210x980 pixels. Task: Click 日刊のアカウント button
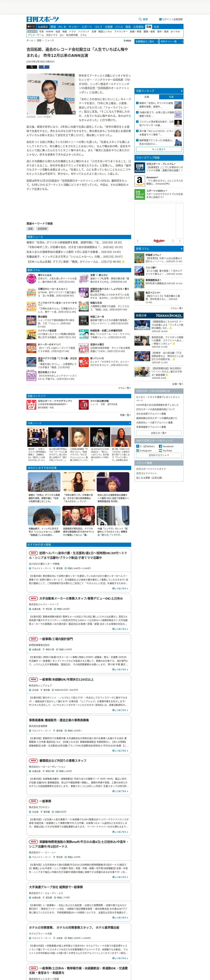159,455
